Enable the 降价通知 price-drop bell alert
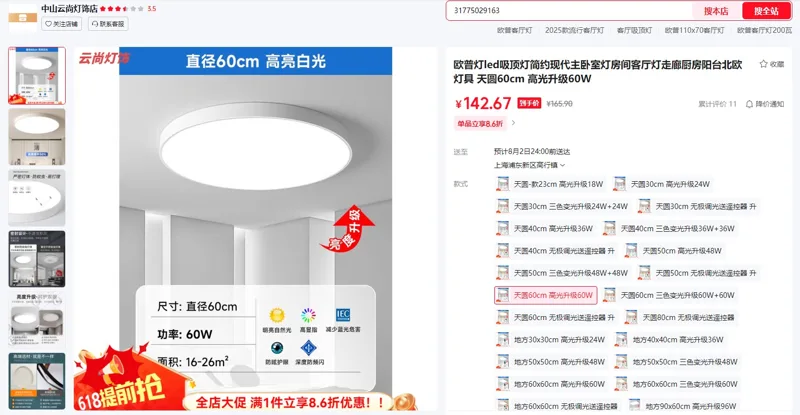 coord(764,104)
